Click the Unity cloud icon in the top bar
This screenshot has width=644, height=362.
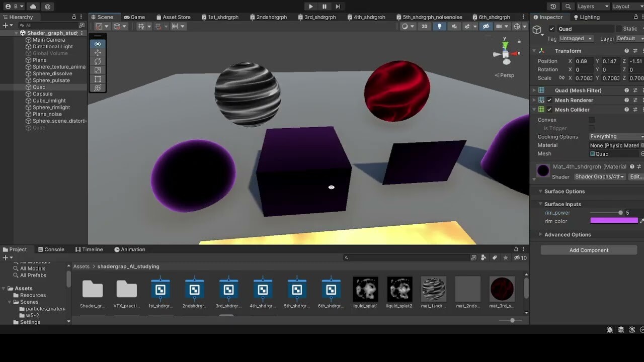pyautogui.click(x=32, y=7)
